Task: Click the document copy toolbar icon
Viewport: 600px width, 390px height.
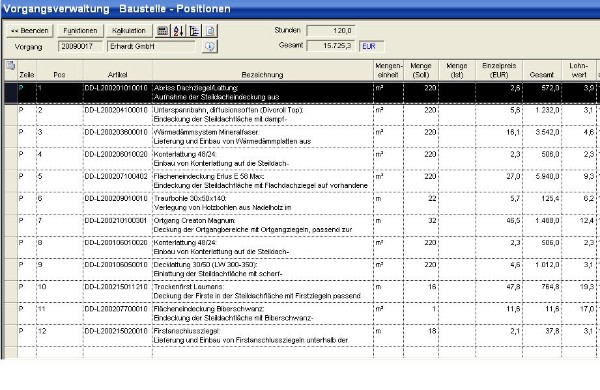Action: 210,31
